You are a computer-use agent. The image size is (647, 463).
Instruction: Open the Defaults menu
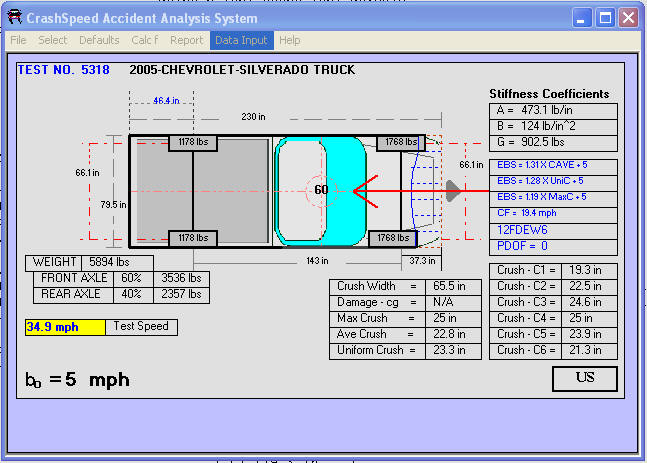click(x=99, y=40)
